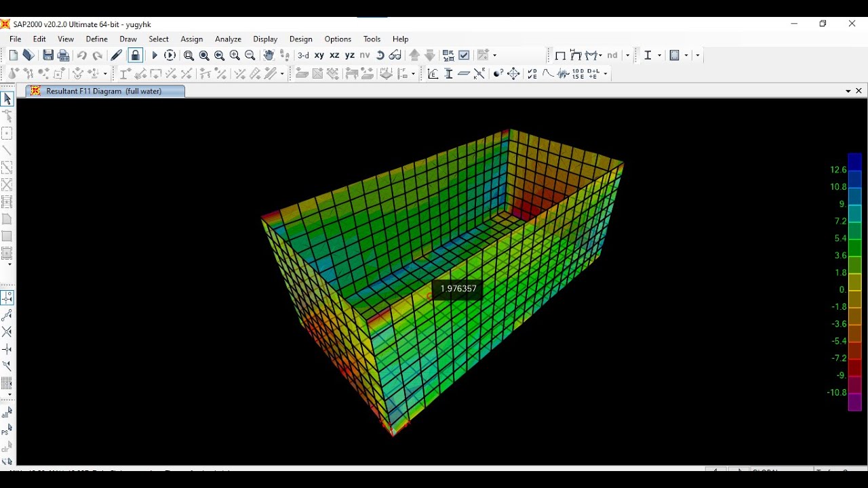Click the Show Deformed Shape icon
The image size is (868, 488).
(x=576, y=56)
